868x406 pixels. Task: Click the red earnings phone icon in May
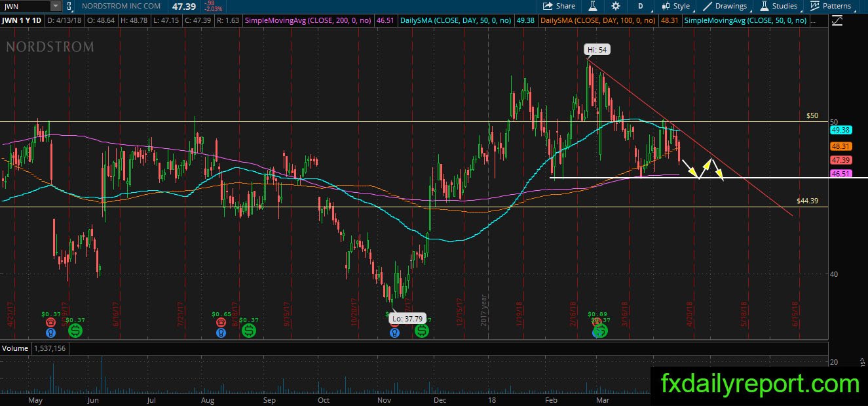pos(51,322)
